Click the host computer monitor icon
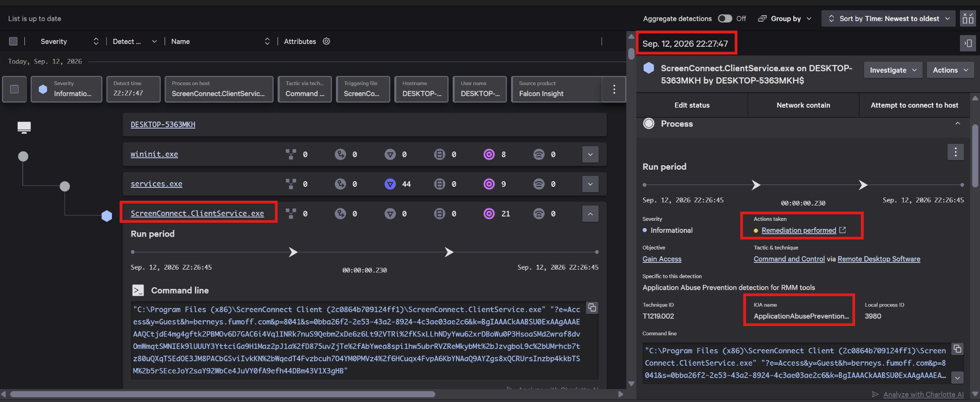This screenshot has width=980, height=402. coord(24,127)
